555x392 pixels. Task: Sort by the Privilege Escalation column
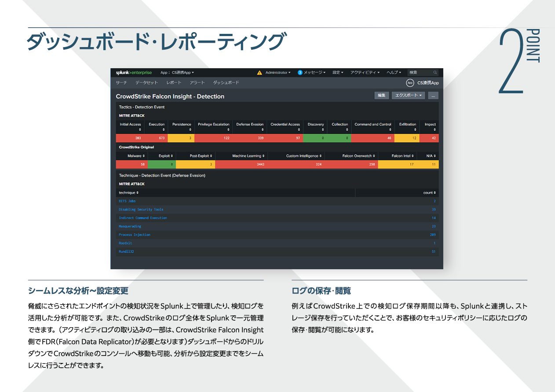tap(214, 127)
